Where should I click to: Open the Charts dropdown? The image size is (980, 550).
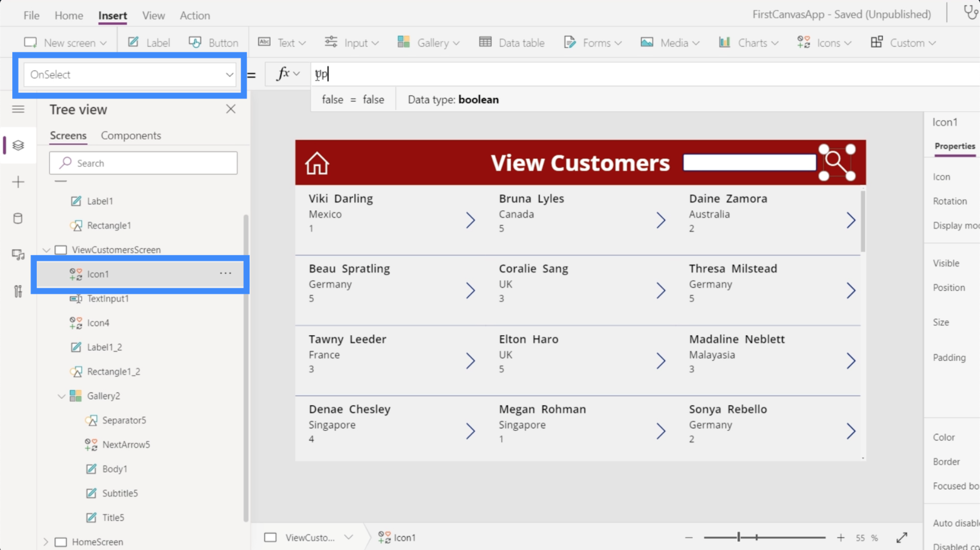(x=748, y=43)
